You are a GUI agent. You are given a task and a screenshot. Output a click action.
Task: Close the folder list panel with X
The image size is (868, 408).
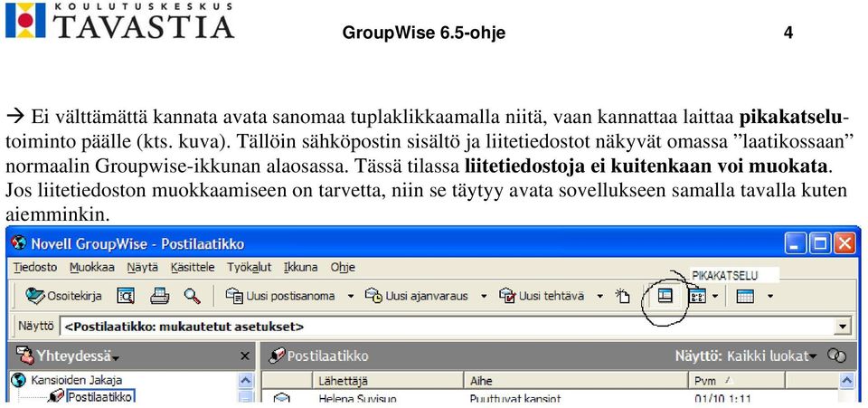244,356
